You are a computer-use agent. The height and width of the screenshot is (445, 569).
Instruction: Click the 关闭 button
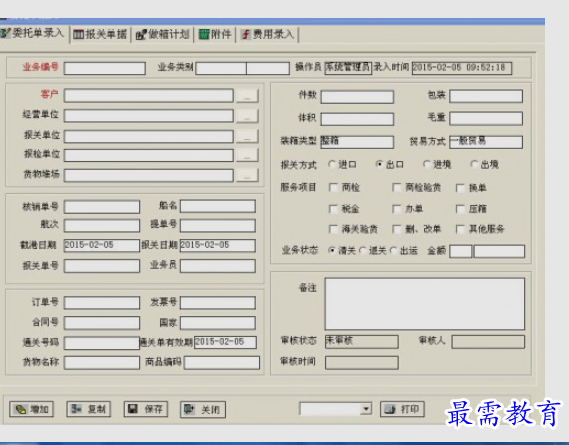click(x=203, y=409)
